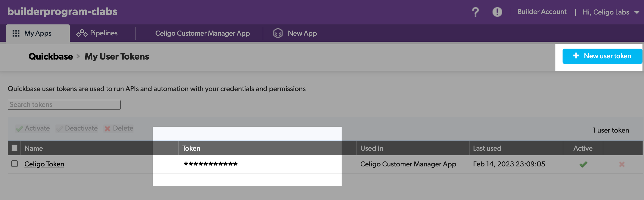The image size is (644, 200).
Task: Click the red X delete icon in Celigo Token row
Action: tap(622, 164)
